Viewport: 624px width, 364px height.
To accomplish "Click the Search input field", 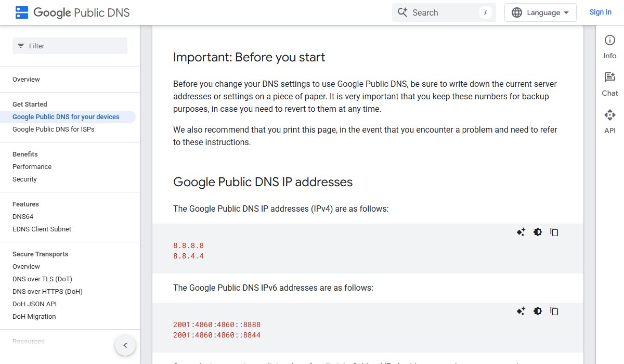I will (444, 12).
